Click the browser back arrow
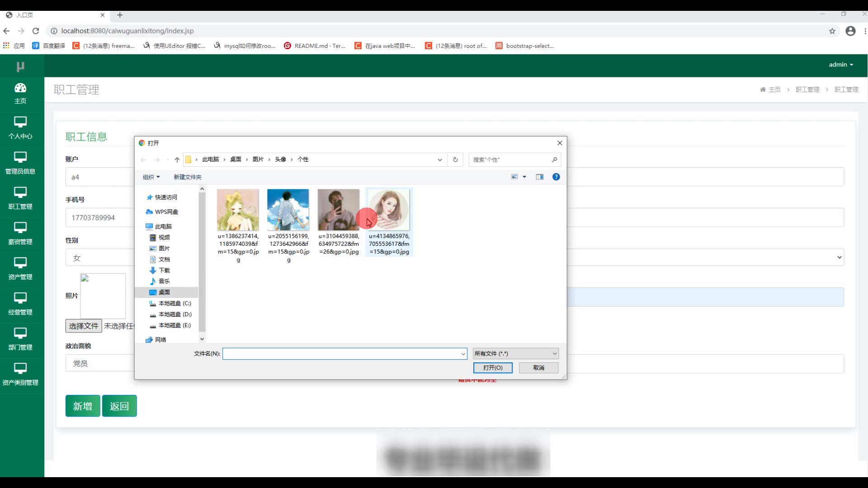This screenshot has height=488, width=868. pyautogui.click(x=6, y=31)
